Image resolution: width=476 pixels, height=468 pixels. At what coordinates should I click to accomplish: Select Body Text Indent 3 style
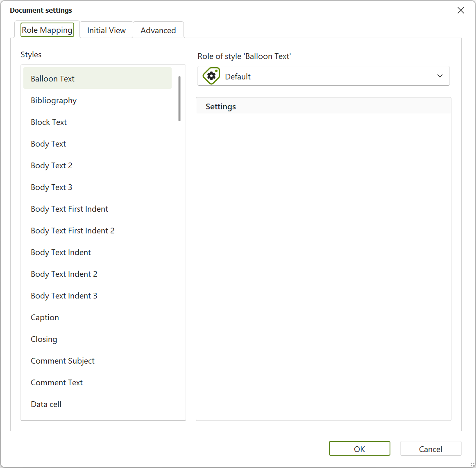point(97,296)
